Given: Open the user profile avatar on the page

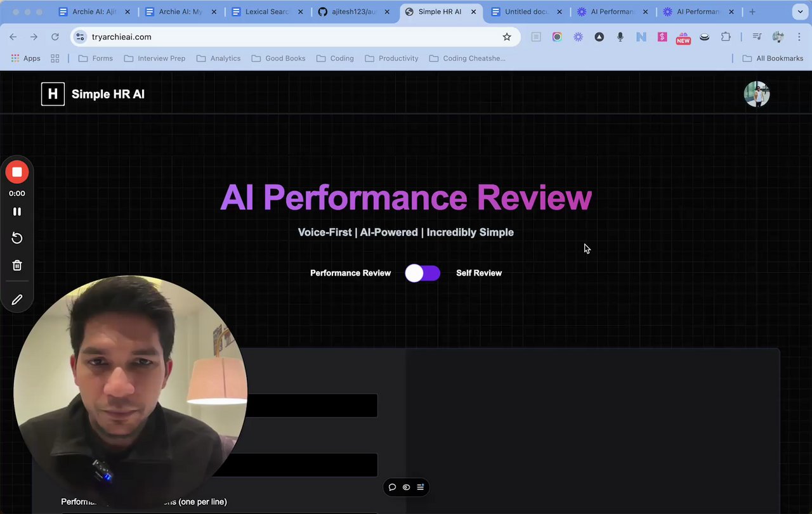Looking at the screenshot, I should coord(757,94).
